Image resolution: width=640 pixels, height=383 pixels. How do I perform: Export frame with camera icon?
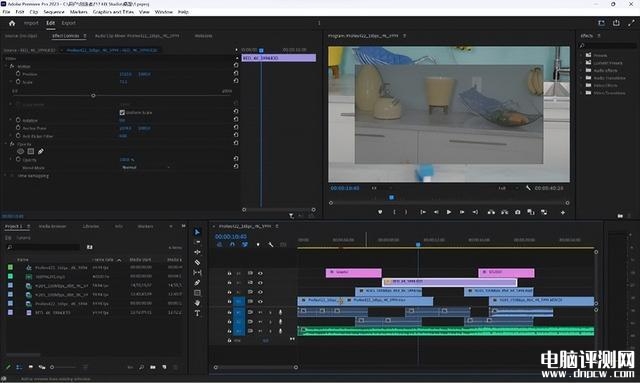click(x=518, y=212)
